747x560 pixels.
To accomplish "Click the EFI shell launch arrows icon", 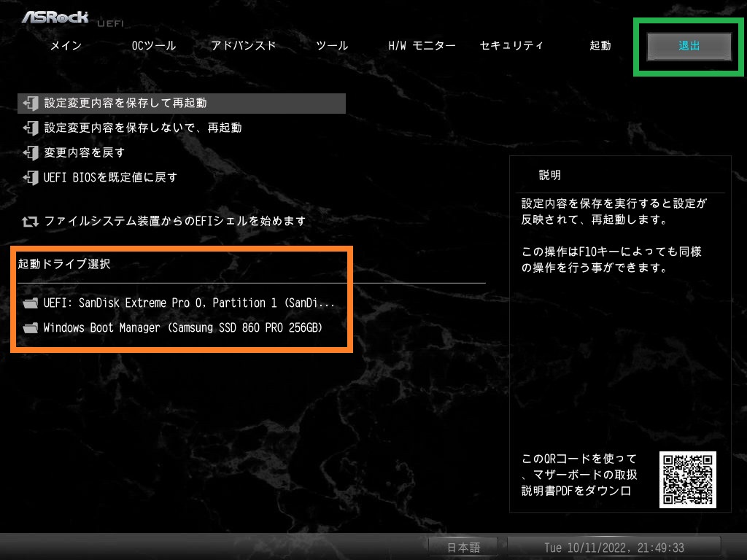I will coord(30,222).
